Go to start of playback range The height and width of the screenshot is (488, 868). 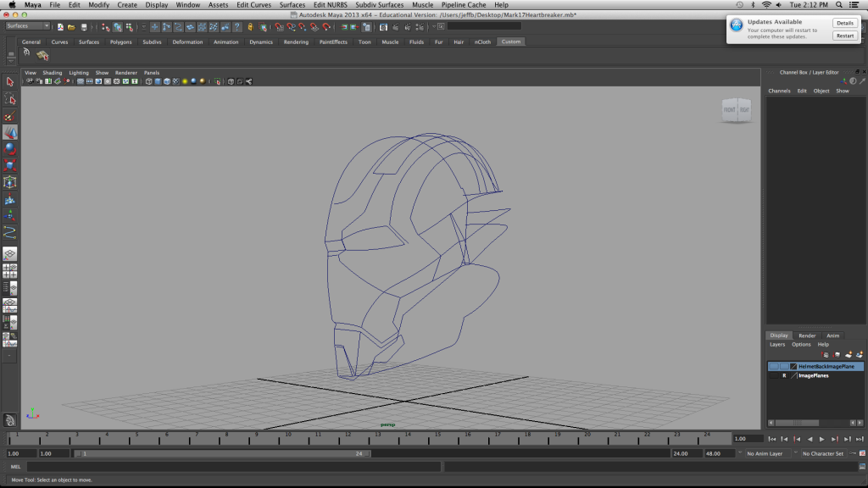pos(772,440)
